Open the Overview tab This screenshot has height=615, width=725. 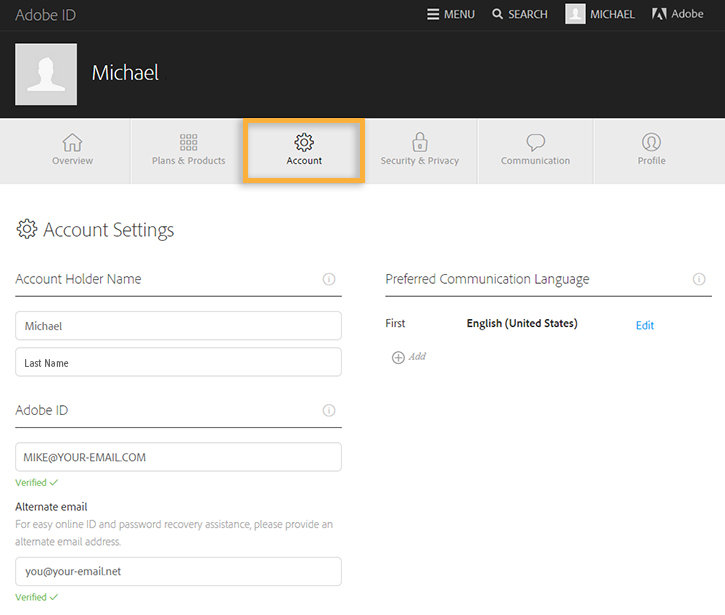[72, 151]
